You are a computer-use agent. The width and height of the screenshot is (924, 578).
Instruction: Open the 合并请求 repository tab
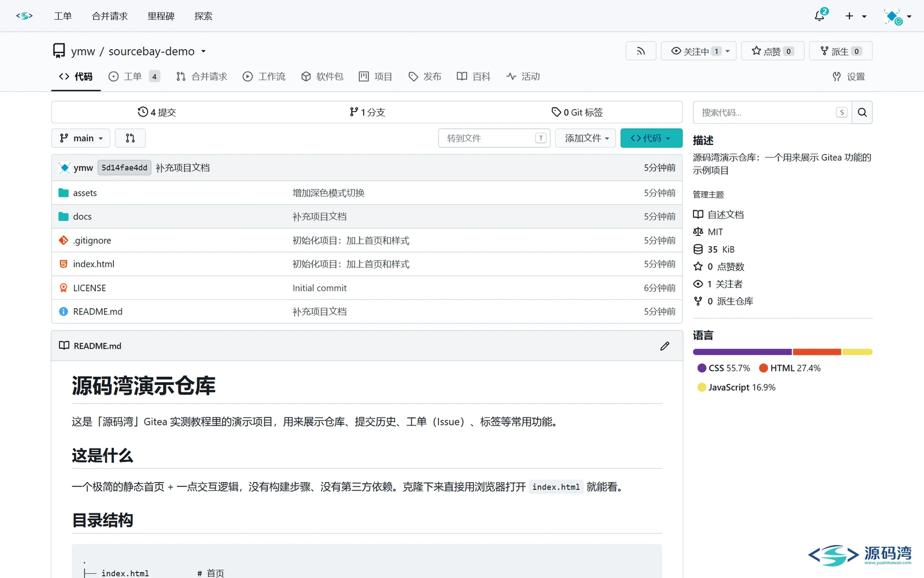point(202,76)
